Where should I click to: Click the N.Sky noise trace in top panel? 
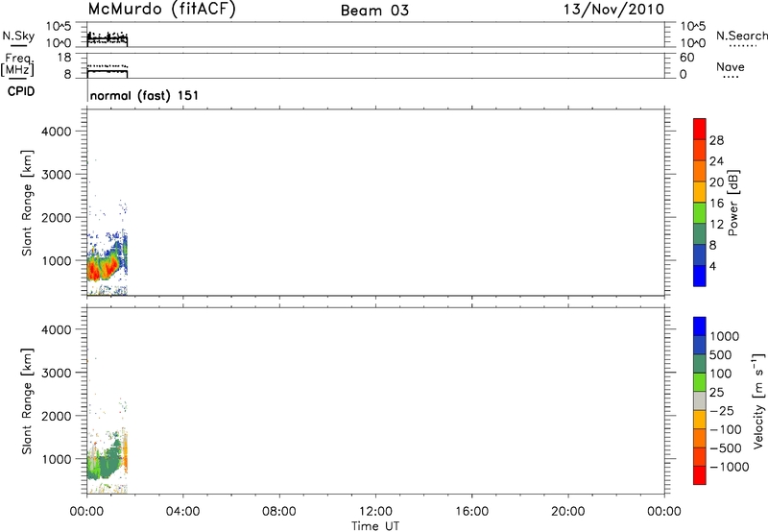pyautogui.click(x=108, y=38)
